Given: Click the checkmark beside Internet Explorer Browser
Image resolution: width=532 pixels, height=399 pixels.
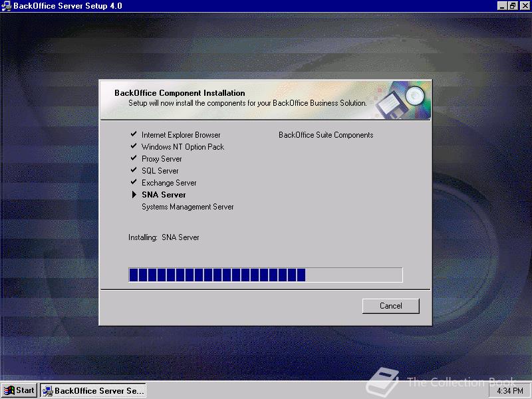Looking at the screenshot, I should 134,134.
